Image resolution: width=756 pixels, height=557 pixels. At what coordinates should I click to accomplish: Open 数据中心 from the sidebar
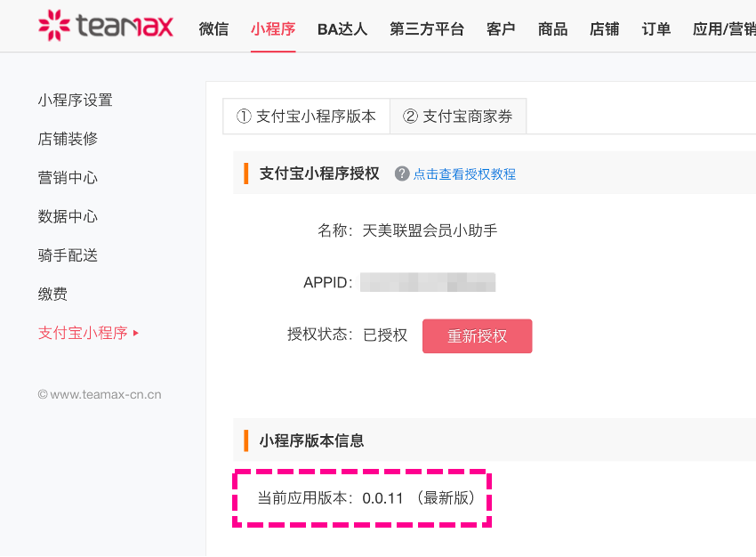68,216
